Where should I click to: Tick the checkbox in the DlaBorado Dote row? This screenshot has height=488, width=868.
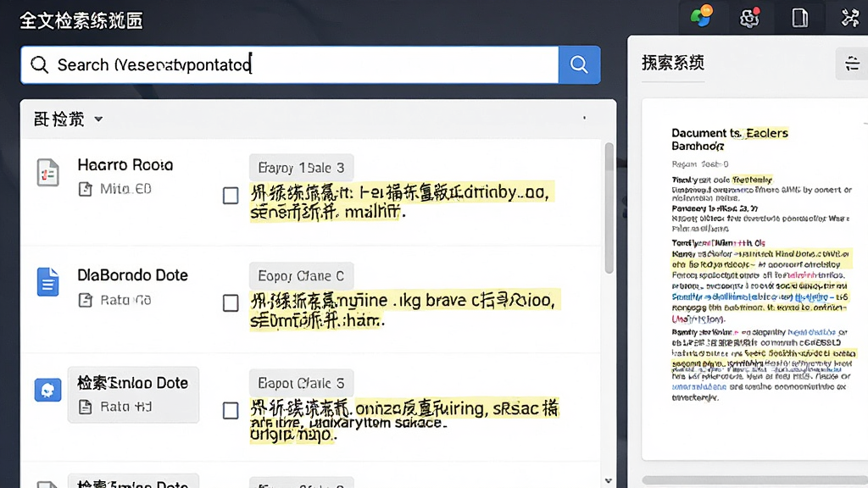231,303
